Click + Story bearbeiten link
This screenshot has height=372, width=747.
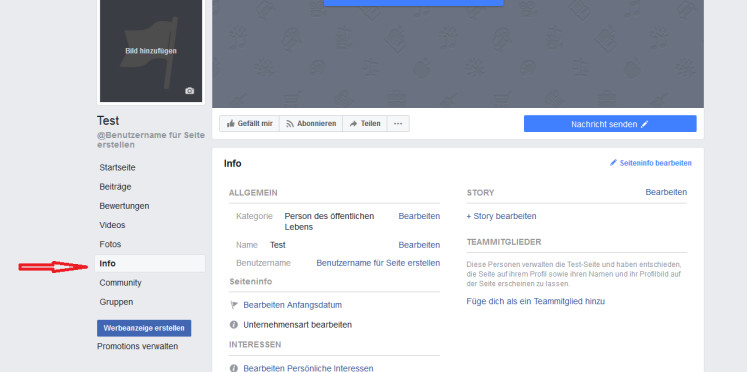tap(501, 216)
